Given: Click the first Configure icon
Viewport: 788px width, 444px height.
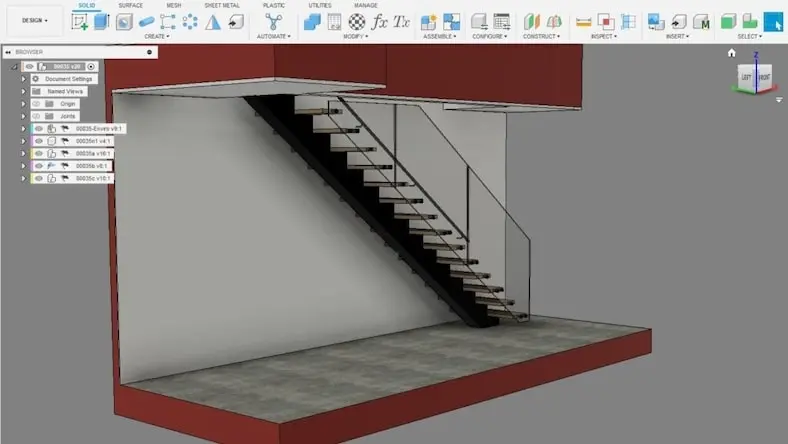Looking at the screenshot, I should click(x=479, y=22).
